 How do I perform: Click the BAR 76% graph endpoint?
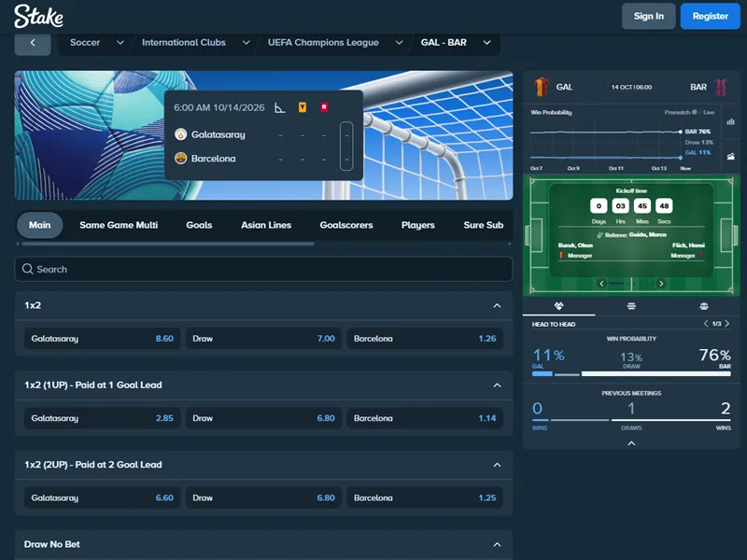coord(681,132)
